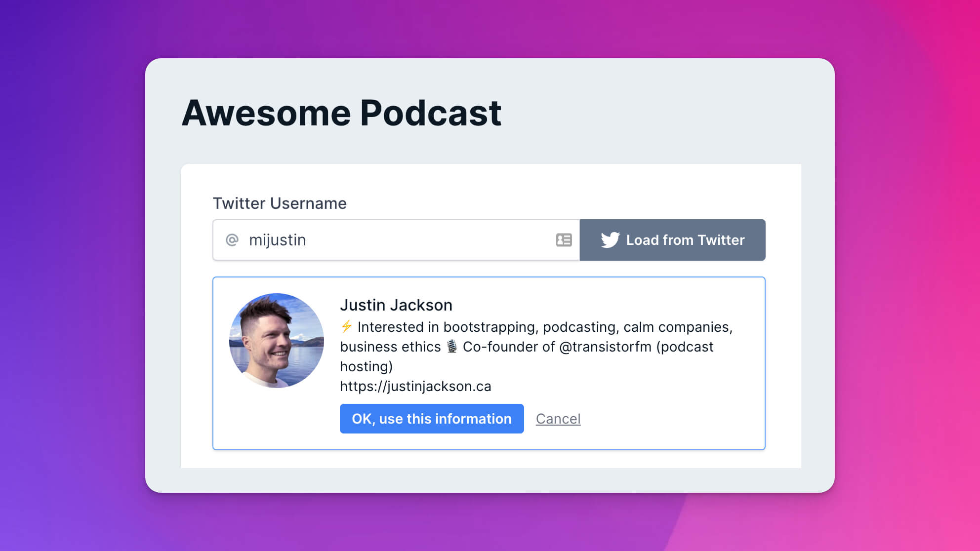The height and width of the screenshot is (551, 980).
Task: Click the Justin Jackson name heading
Action: click(x=396, y=305)
